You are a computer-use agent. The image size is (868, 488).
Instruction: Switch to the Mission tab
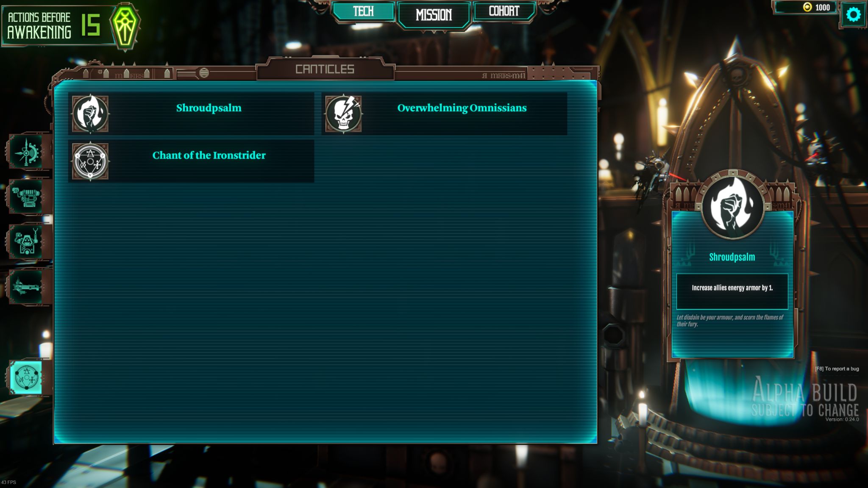(434, 15)
